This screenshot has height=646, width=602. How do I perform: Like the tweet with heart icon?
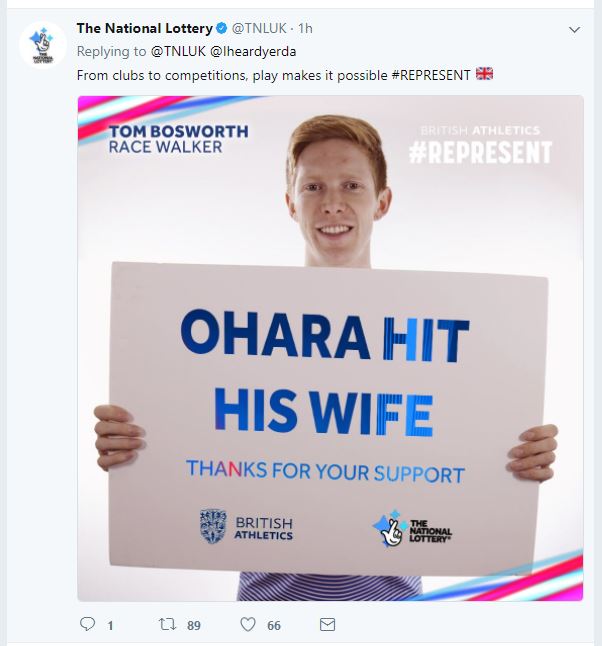248,624
